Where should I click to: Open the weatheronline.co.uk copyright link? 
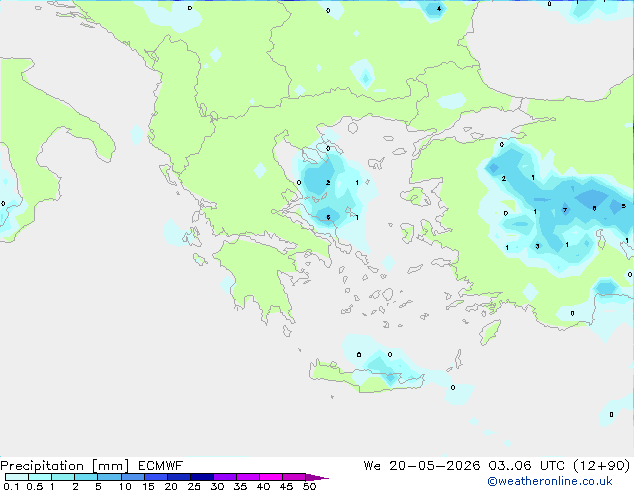coord(550,481)
